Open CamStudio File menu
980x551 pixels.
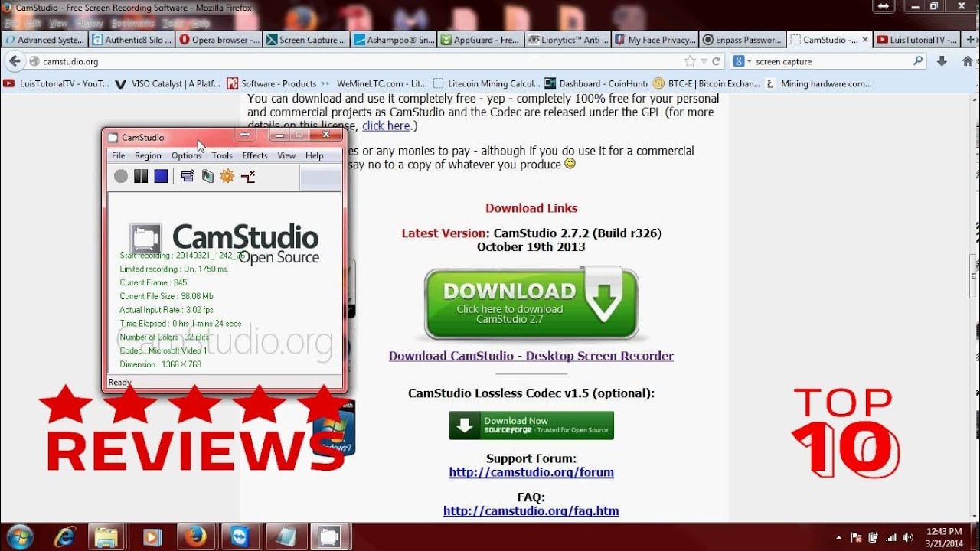coord(119,155)
